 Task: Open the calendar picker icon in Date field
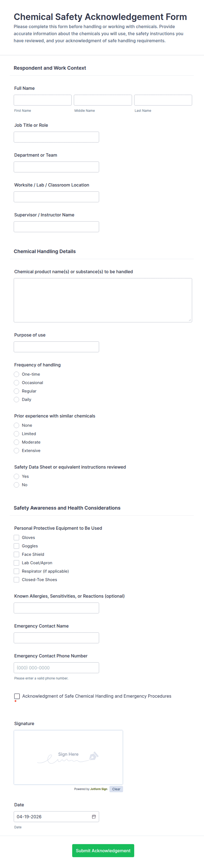tap(94, 817)
